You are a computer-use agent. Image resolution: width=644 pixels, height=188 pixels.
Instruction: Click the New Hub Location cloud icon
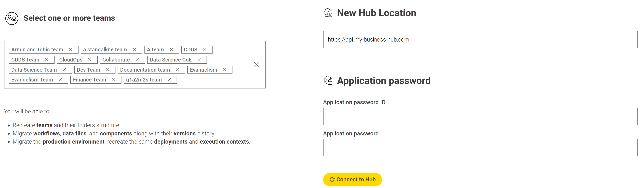coord(328,13)
